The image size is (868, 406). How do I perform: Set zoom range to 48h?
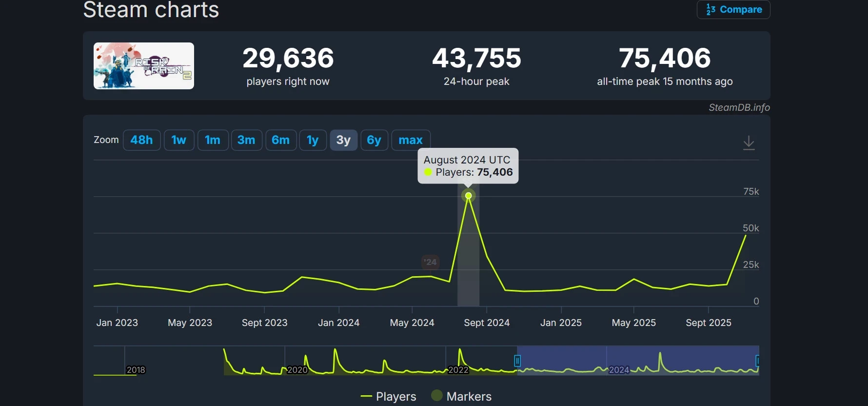[141, 141]
